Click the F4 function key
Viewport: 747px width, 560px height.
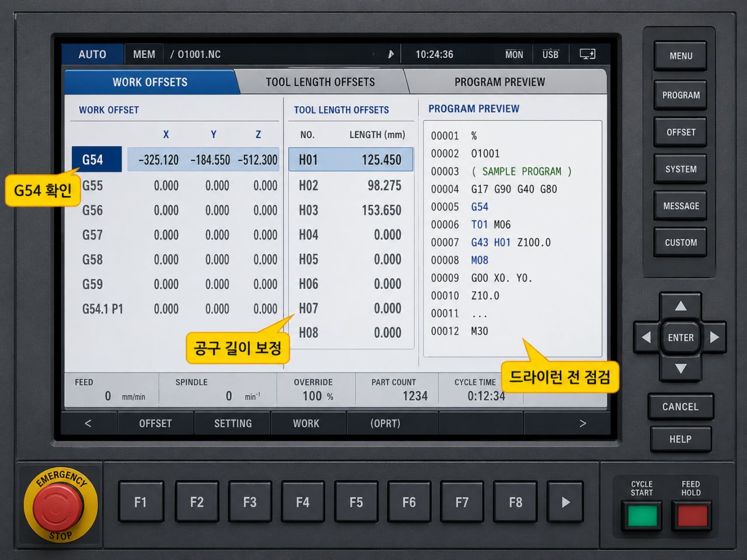302,502
